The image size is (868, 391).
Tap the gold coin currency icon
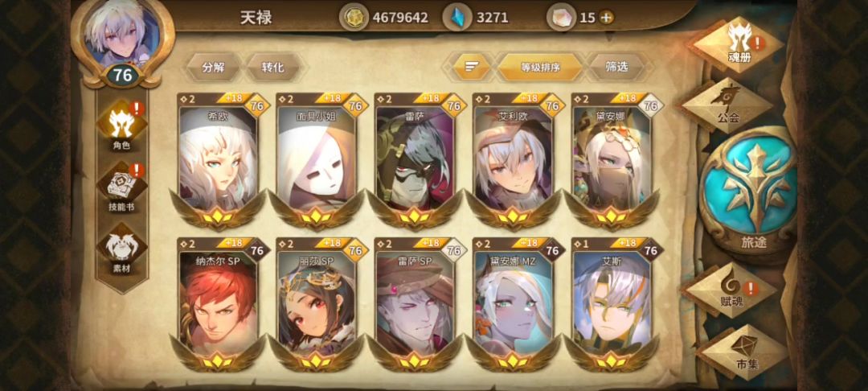354,18
